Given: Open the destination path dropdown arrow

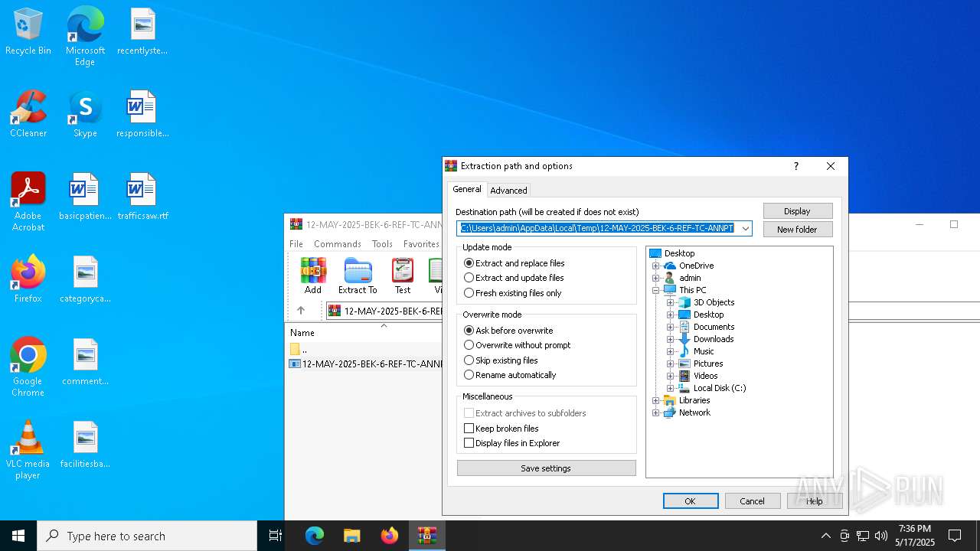Looking at the screenshot, I should (x=745, y=228).
